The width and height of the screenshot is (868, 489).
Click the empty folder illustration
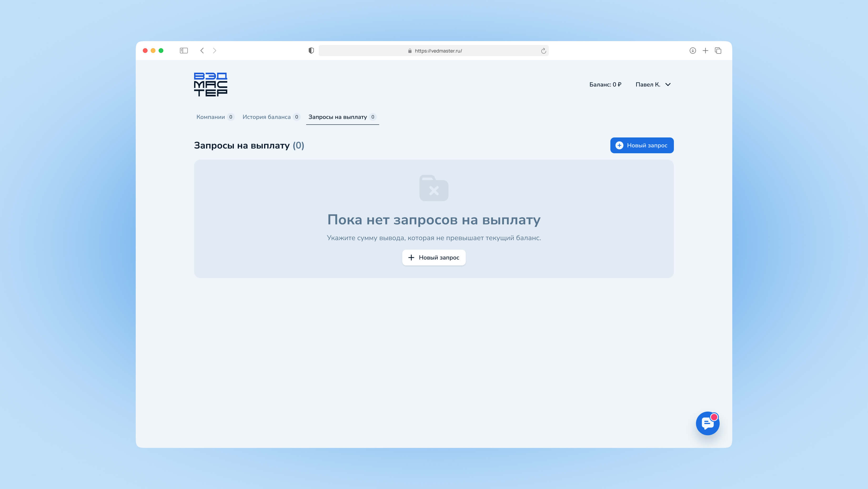tap(434, 188)
